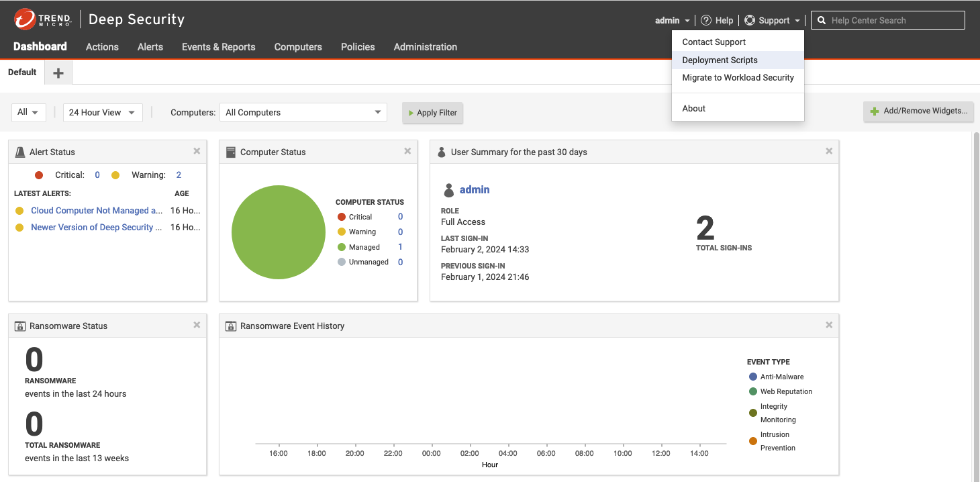Select Deployment Scripts from the Support menu
Viewport: 980px width, 482px height.
tap(720, 60)
